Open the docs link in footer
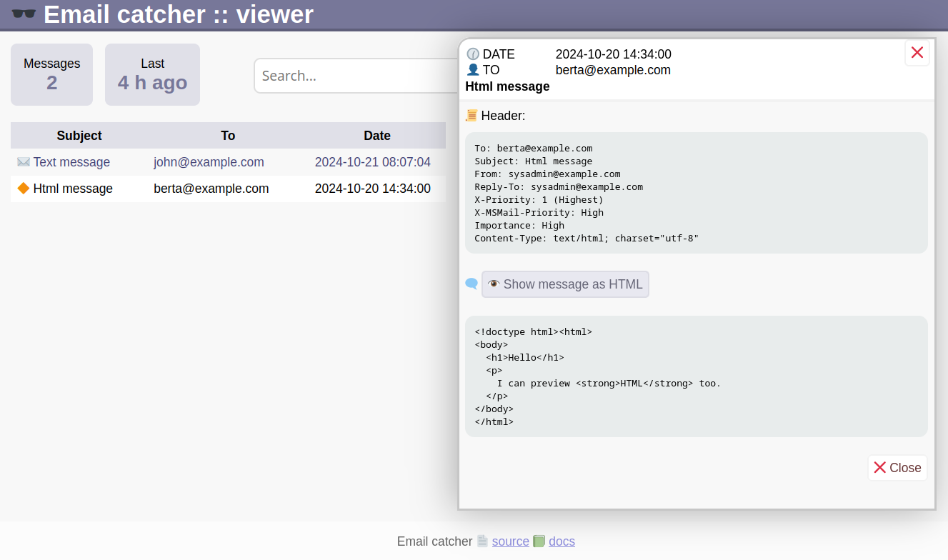 pyautogui.click(x=562, y=541)
